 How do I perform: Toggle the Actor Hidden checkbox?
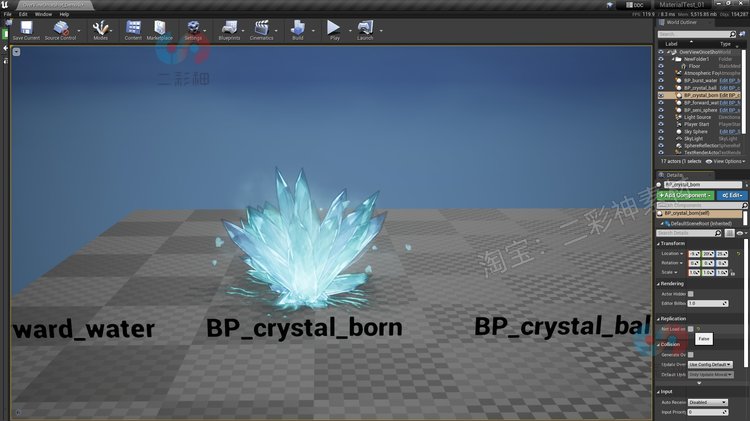tap(690, 294)
